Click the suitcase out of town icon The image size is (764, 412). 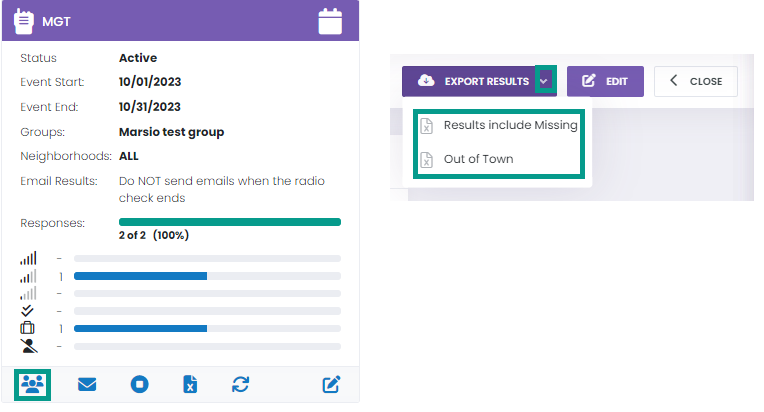28,328
